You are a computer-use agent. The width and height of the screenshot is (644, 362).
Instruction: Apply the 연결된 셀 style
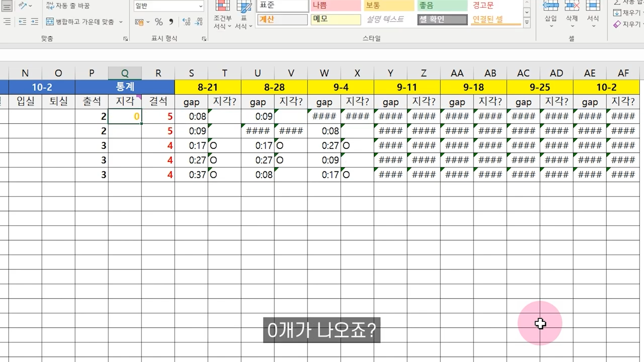pos(496,20)
